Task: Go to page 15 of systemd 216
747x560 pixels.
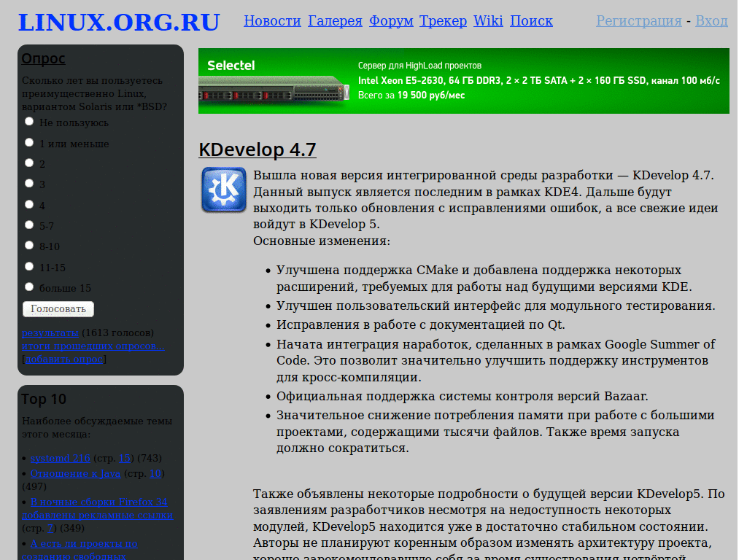Action: [124, 458]
